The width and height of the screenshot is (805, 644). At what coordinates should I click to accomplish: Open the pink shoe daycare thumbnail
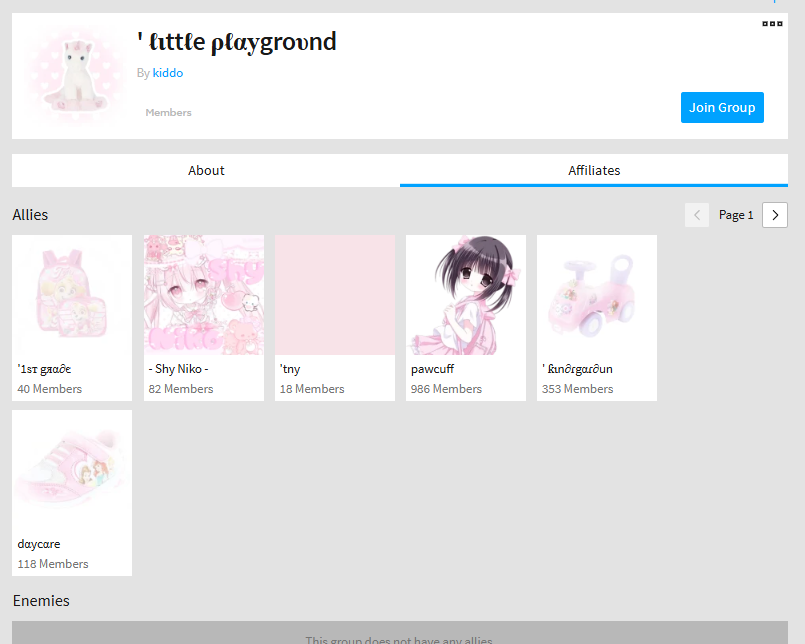coord(72,469)
